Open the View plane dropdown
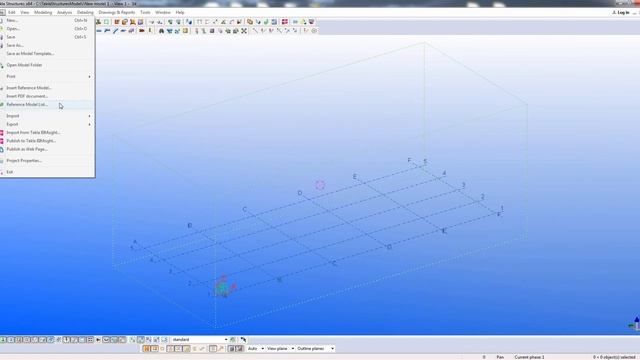Viewport: 640px width, 360px height. coord(280,349)
